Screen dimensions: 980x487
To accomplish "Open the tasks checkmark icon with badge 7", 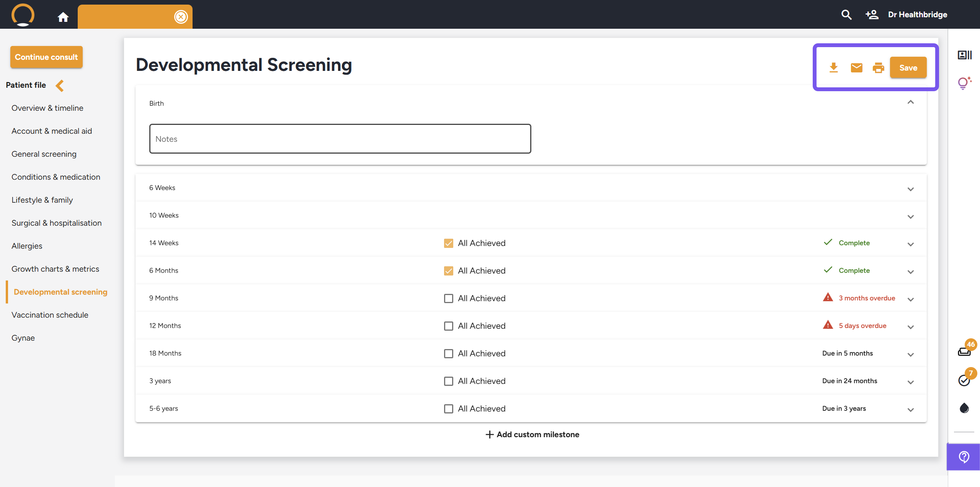I will tap(964, 380).
